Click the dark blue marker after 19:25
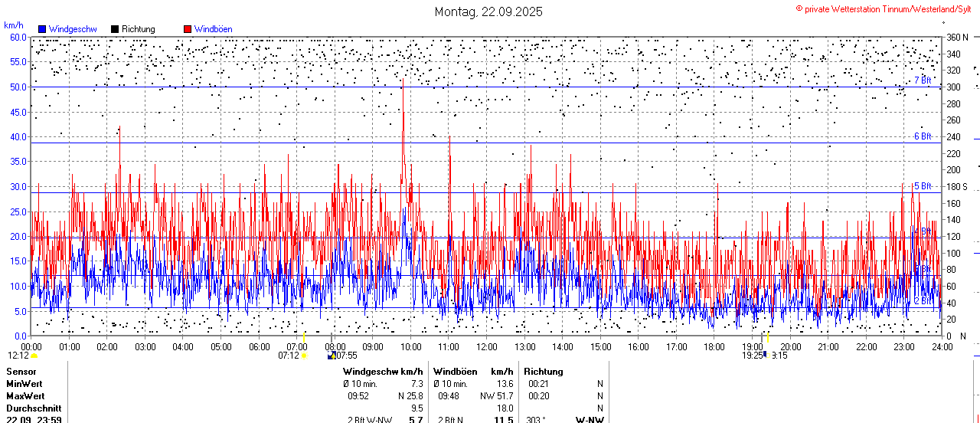Image resolution: width=980 pixels, height=423 pixels. pos(764,353)
